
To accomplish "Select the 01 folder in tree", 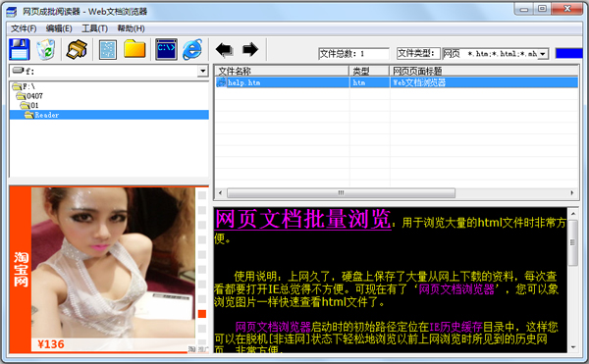I will [x=29, y=105].
